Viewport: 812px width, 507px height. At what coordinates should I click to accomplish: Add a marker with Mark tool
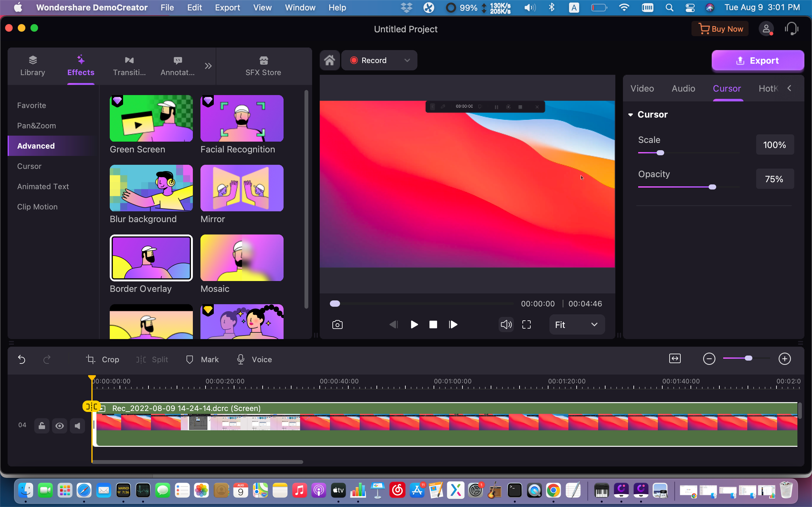pyautogui.click(x=202, y=359)
